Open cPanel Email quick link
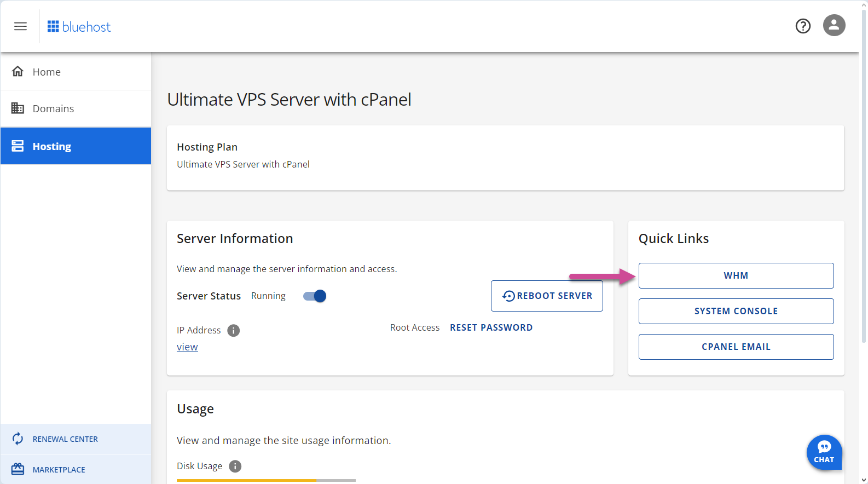The image size is (868, 484). click(736, 347)
